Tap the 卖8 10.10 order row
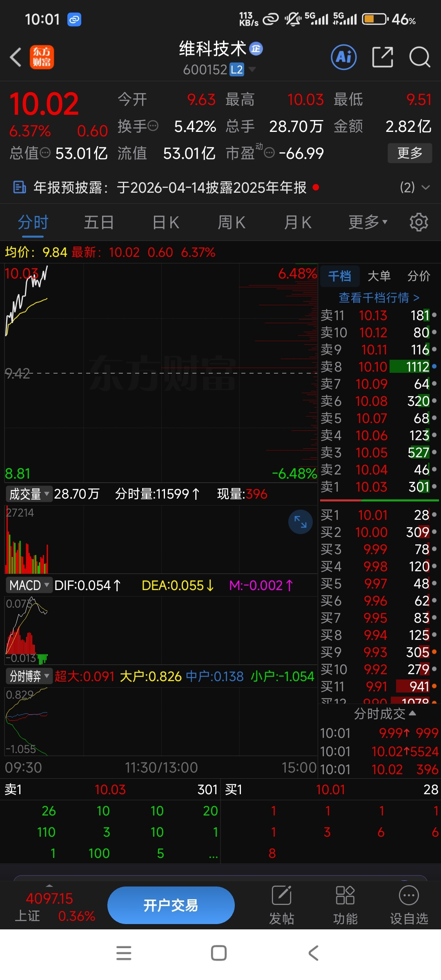This screenshot has height=980, width=441. 379,367
